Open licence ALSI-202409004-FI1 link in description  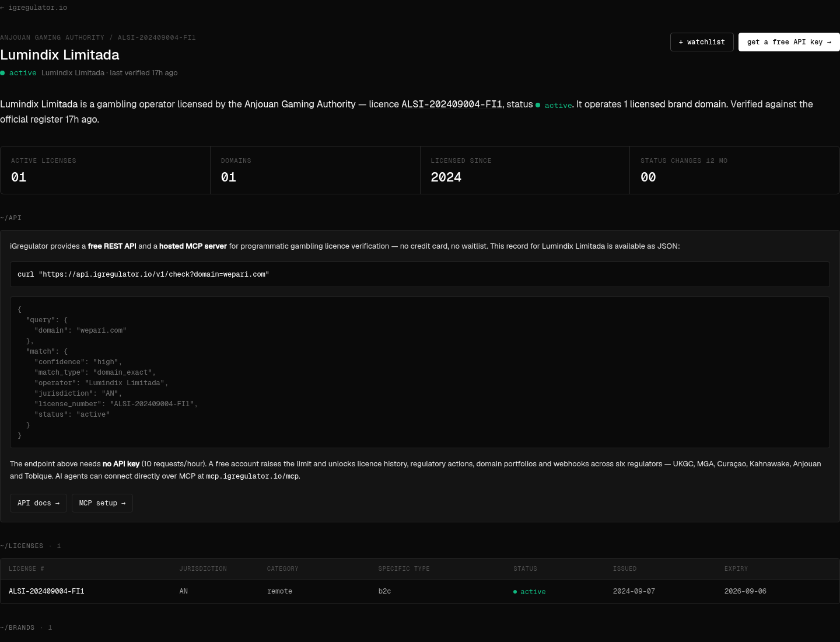pyautogui.click(x=452, y=104)
